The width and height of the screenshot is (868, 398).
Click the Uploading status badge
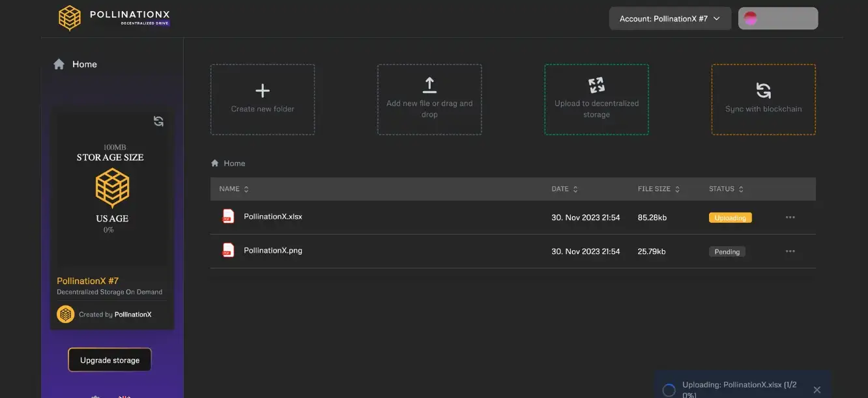pos(730,218)
